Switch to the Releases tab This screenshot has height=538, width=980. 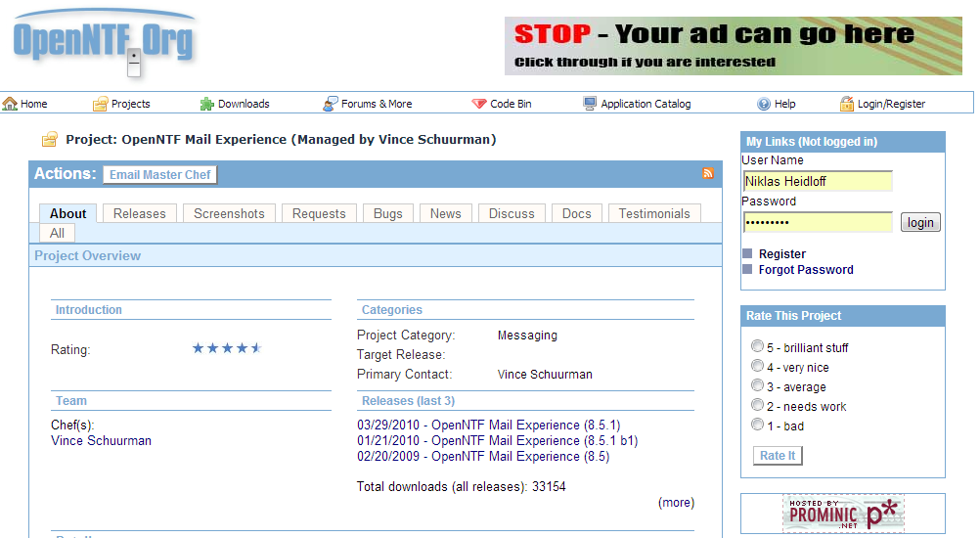click(x=140, y=213)
